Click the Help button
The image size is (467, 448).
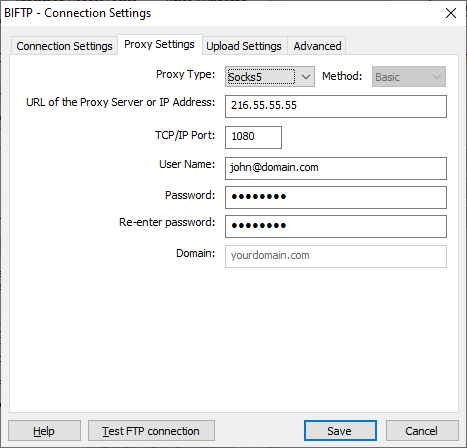pos(44,431)
